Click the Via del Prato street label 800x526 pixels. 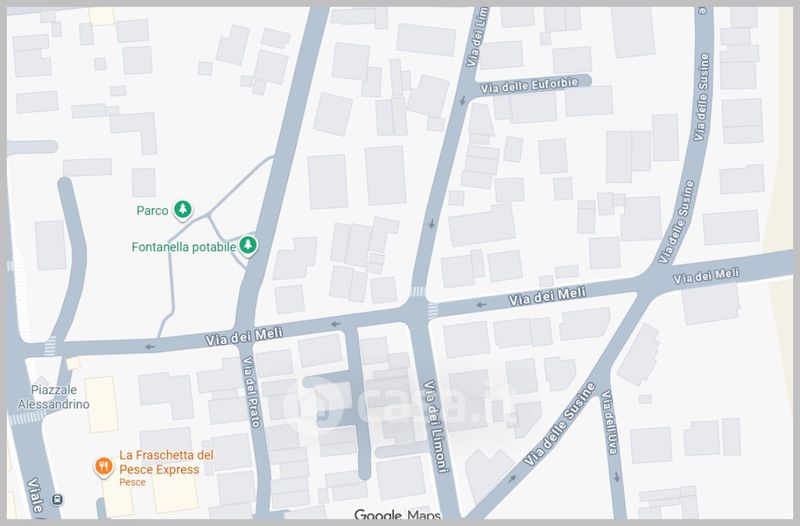(247, 390)
